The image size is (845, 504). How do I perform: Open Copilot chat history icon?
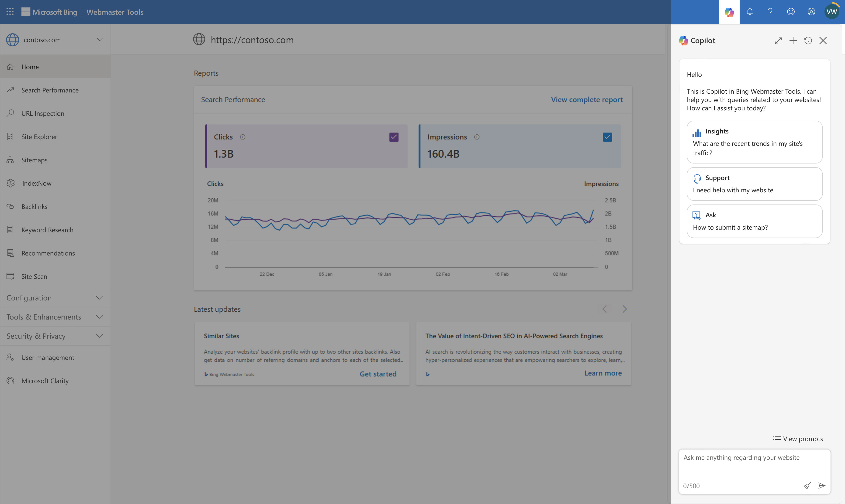808,41
